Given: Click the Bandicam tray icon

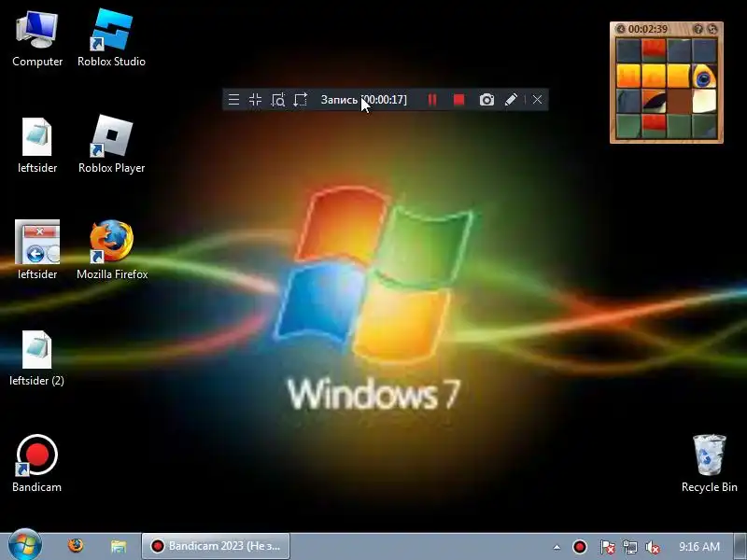Looking at the screenshot, I should coord(580,547).
